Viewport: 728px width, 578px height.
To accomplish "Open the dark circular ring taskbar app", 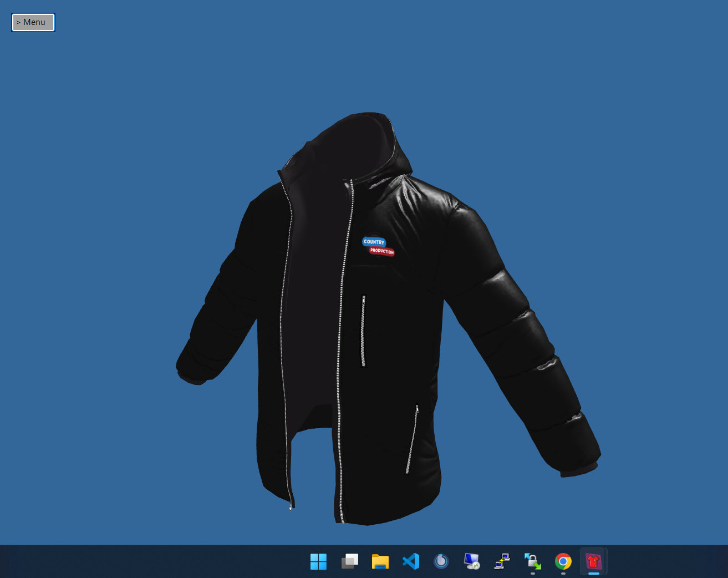I will click(441, 561).
